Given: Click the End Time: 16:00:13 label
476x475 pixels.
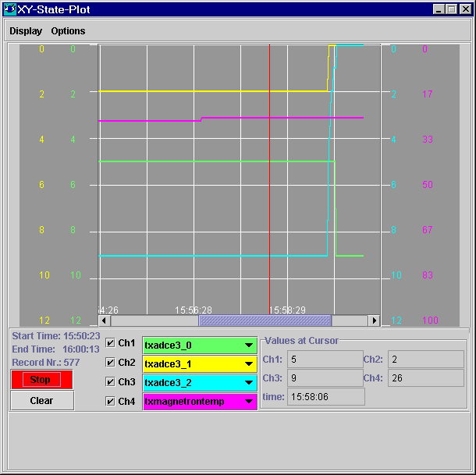Looking at the screenshot, I should tap(55, 349).
